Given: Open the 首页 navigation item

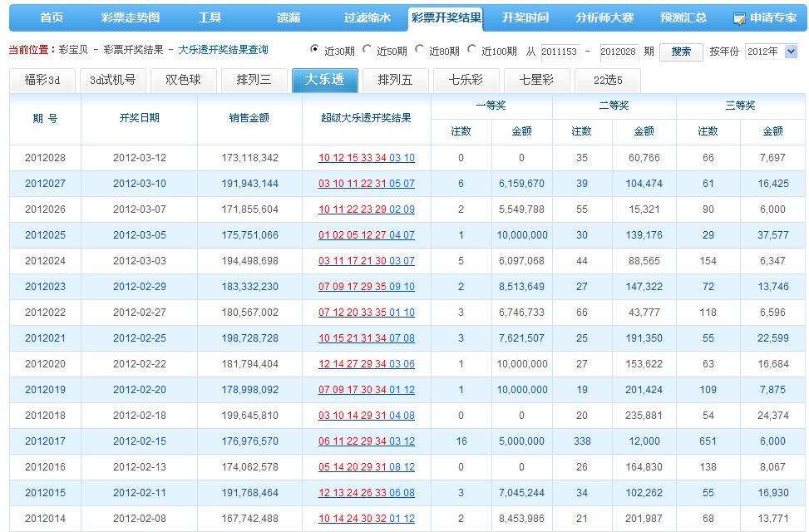Looking at the screenshot, I should pos(52,17).
